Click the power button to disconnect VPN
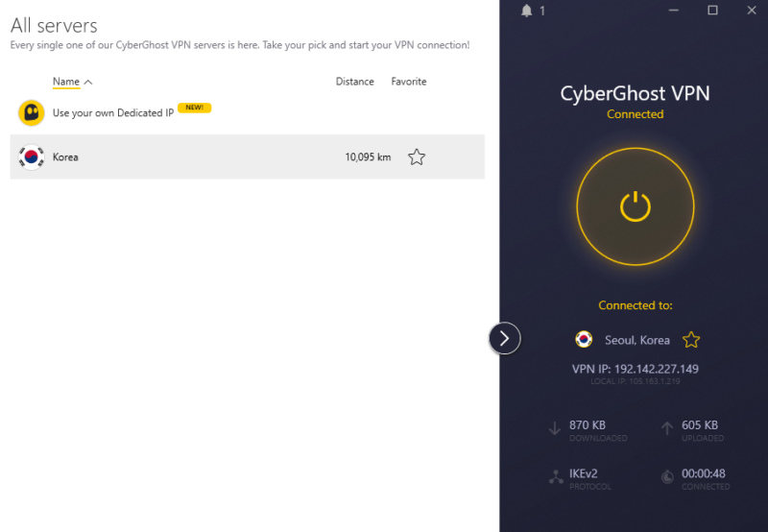 (636, 206)
